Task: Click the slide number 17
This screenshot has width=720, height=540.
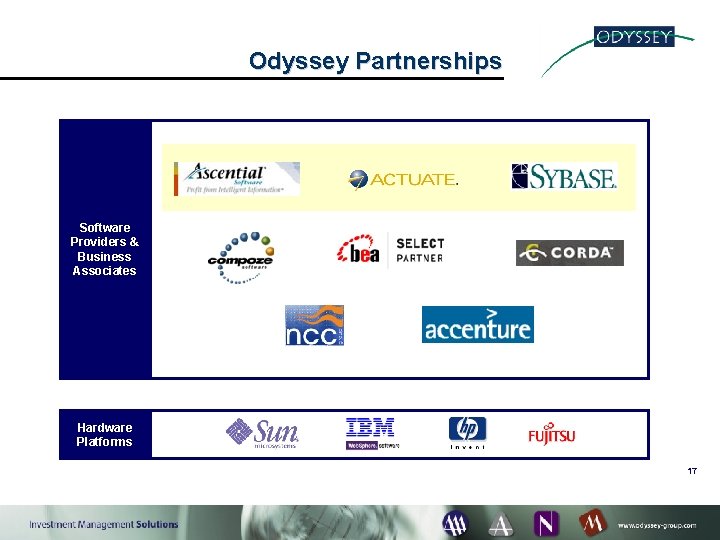Action: point(692,471)
